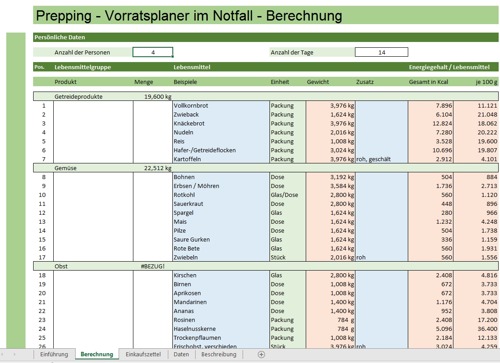Screen dimensions: 500x363
Task: Select the Knäckebrot cell
Action: pos(221,123)
